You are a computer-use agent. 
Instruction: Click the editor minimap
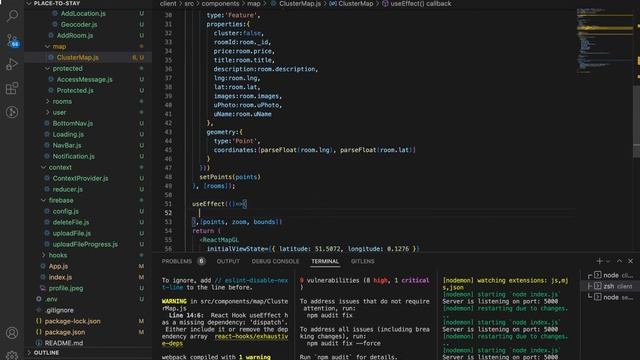[604, 41]
